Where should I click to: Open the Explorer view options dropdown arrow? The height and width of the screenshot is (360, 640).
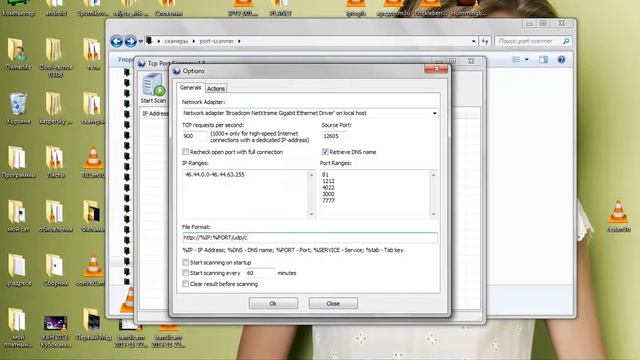[527, 60]
